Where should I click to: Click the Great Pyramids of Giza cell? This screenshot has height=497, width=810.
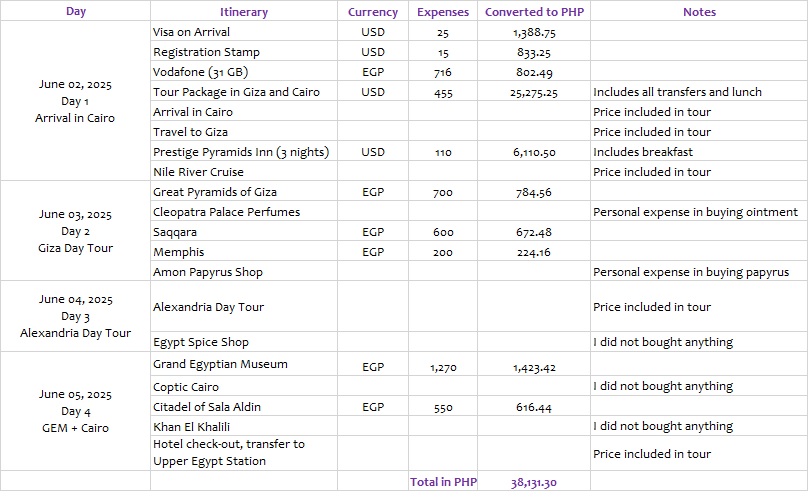coord(215,191)
